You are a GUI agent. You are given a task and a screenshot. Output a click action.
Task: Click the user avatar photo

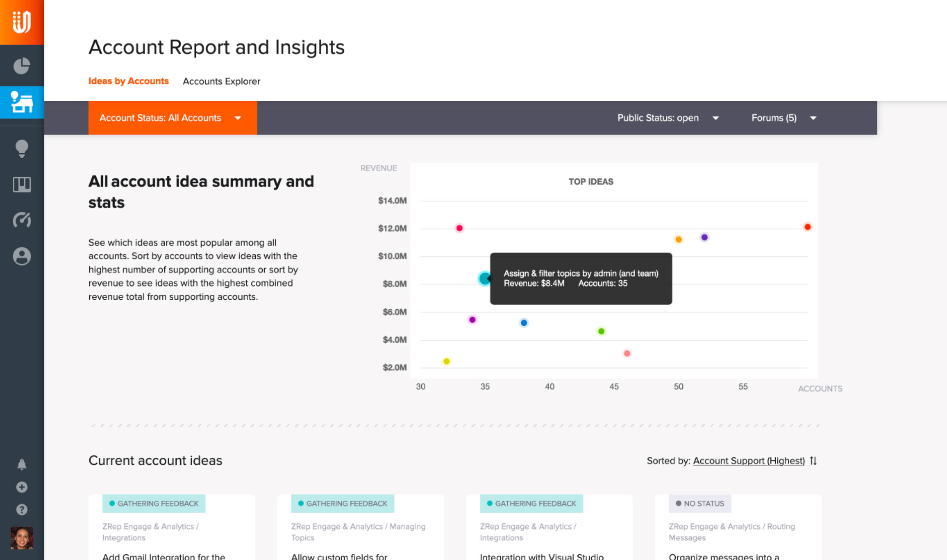(x=22, y=538)
